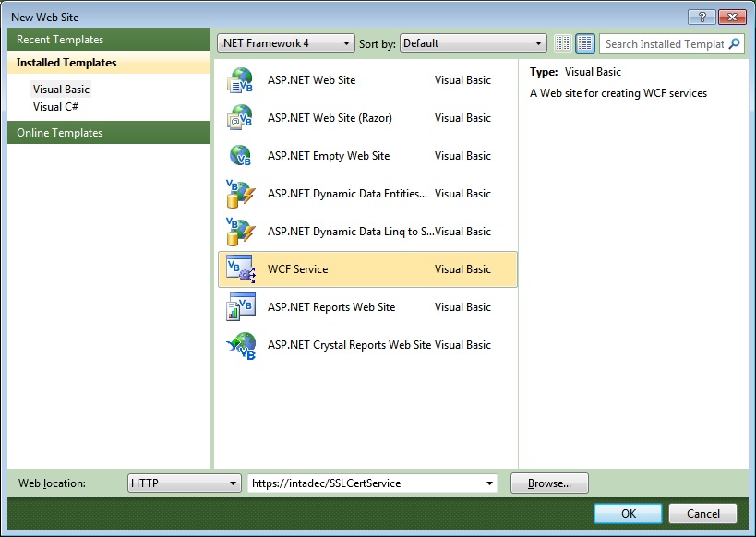Click Visual Basic label in WCF Service row

[x=462, y=269]
